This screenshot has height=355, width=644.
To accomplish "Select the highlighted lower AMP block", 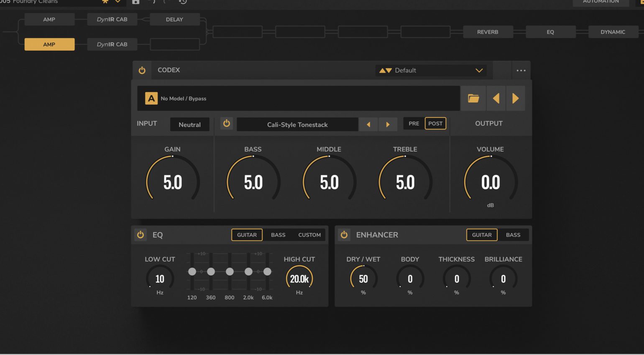I will pos(49,44).
